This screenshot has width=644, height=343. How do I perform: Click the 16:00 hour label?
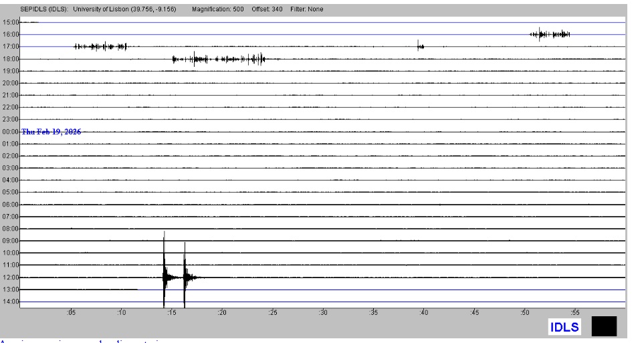point(11,35)
